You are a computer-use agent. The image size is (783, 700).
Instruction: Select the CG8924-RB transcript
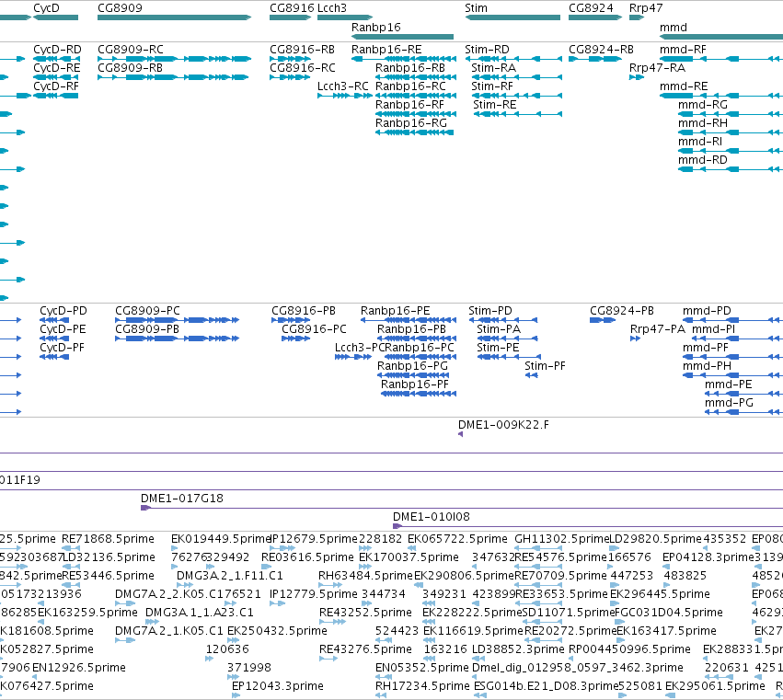(x=595, y=59)
